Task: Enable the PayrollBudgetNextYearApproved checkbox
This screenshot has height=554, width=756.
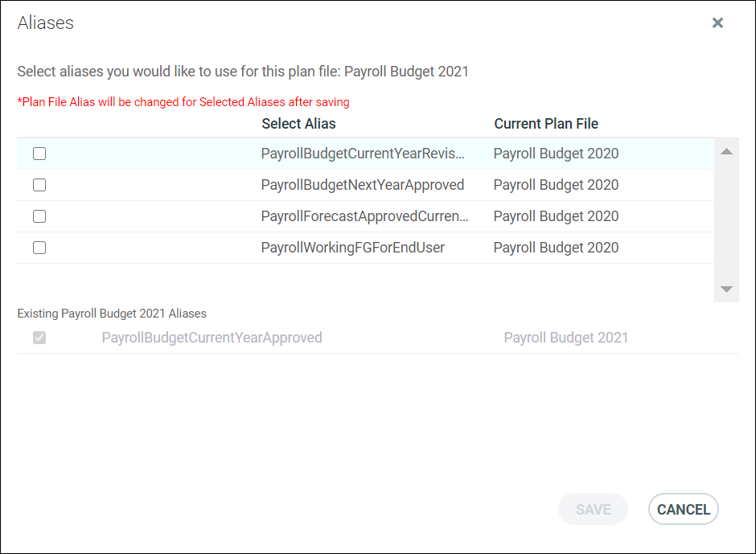Action: coord(39,185)
